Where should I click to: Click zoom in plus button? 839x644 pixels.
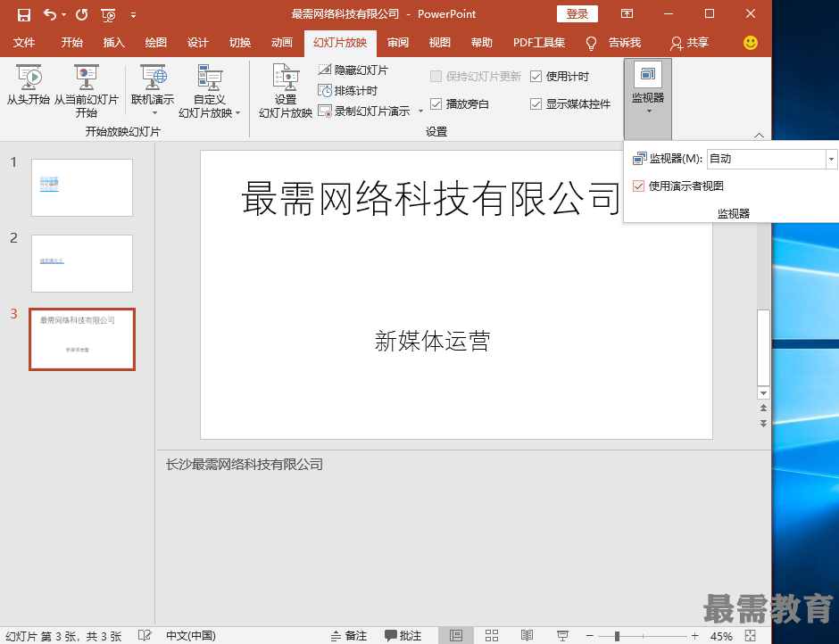pyautogui.click(x=694, y=636)
